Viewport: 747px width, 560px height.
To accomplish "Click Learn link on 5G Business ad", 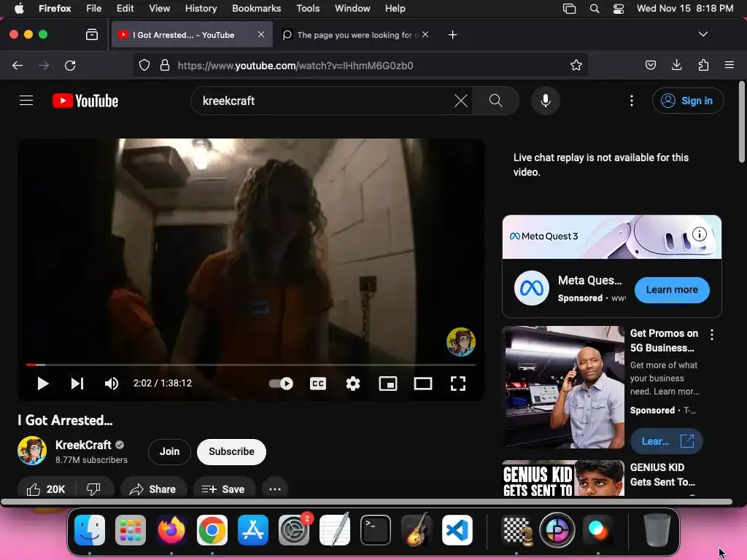I will coord(667,441).
